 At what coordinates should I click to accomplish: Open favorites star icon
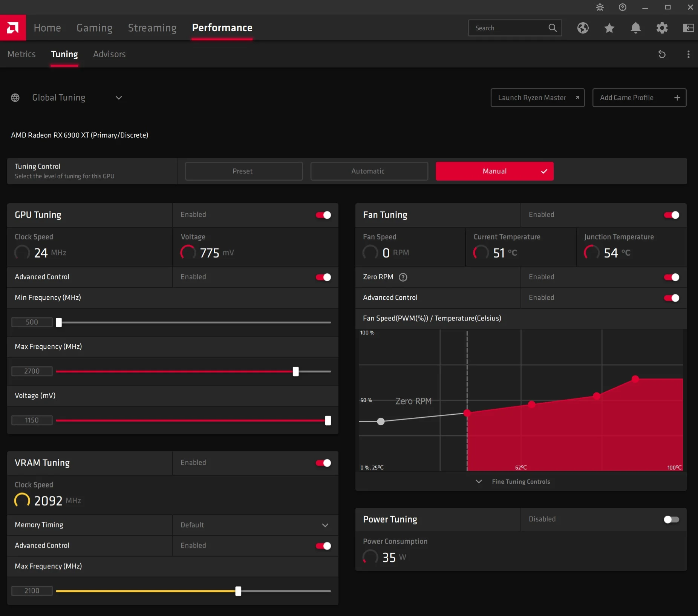click(x=609, y=28)
